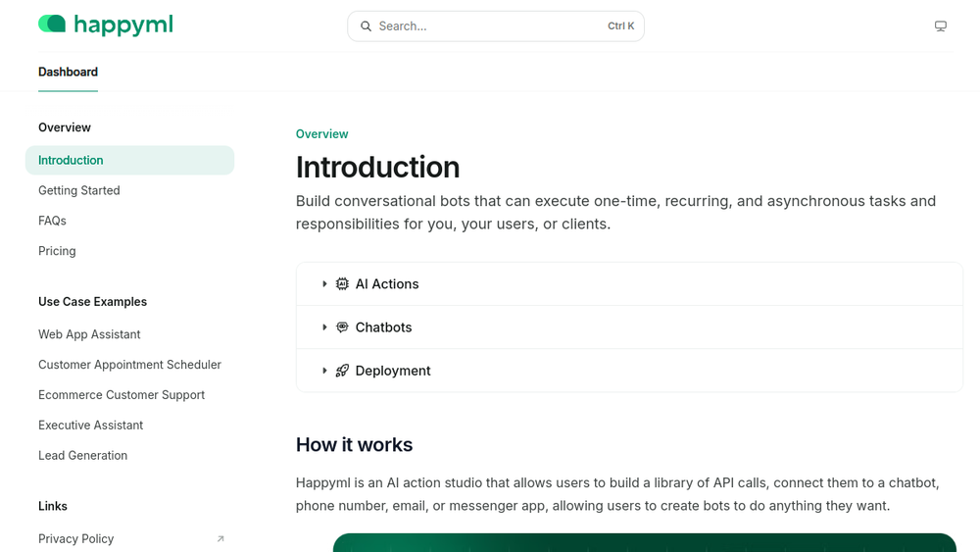Click the search magnifier icon
The height and width of the screenshot is (552, 980).
[x=367, y=26]
